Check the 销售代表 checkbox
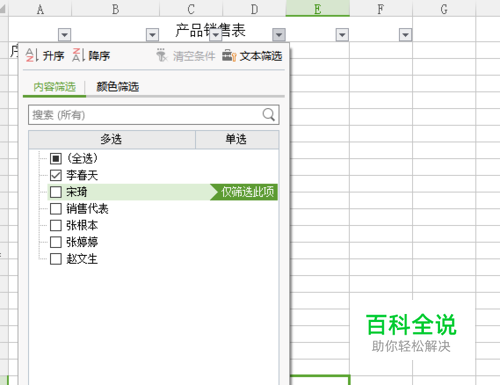Image resolution: width=500 pixels, height=385 pixels. [56, 209]
